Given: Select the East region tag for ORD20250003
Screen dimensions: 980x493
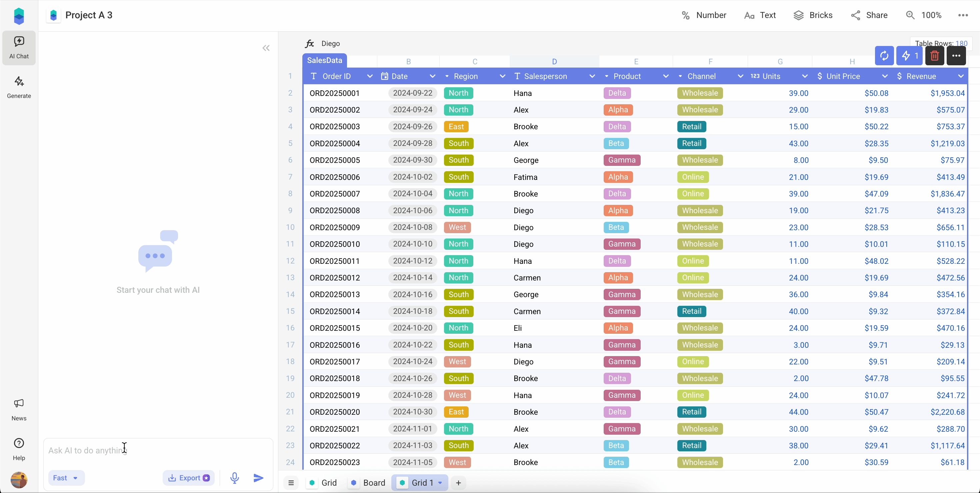Looking at the screenshot, I should (x=456, y=127).
